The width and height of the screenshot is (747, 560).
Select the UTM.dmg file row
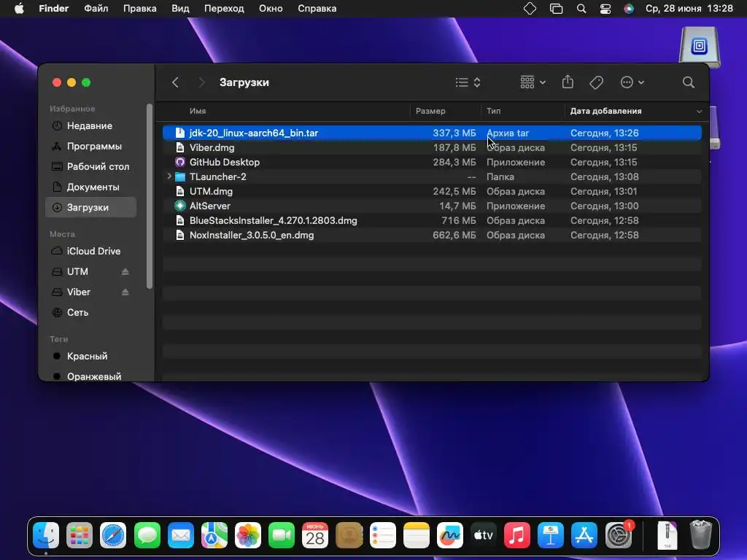[x=432, y=192]
